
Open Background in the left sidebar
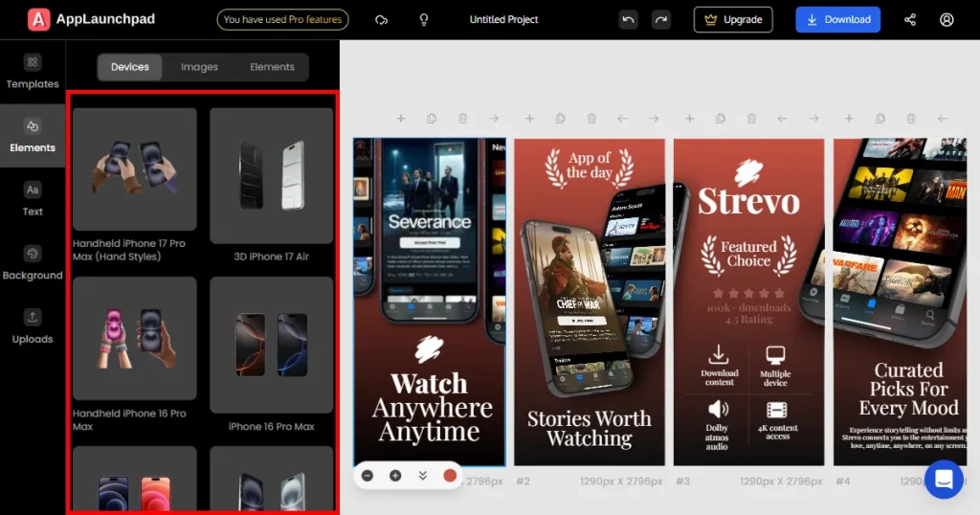[x=33, y=263]
